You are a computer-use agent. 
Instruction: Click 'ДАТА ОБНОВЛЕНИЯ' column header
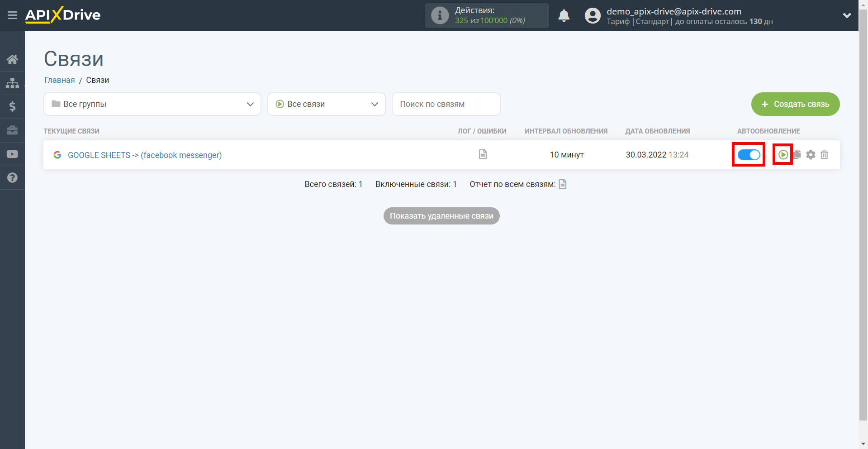coord(657,131)
